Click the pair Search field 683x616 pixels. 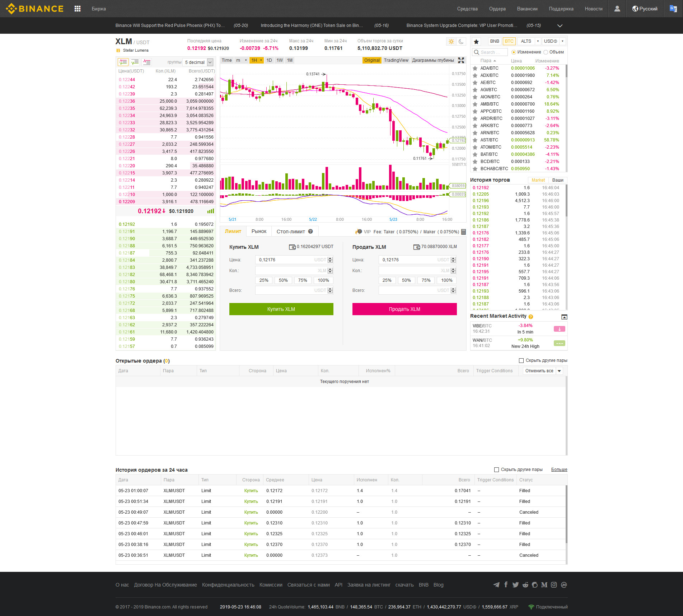point(490,52)
